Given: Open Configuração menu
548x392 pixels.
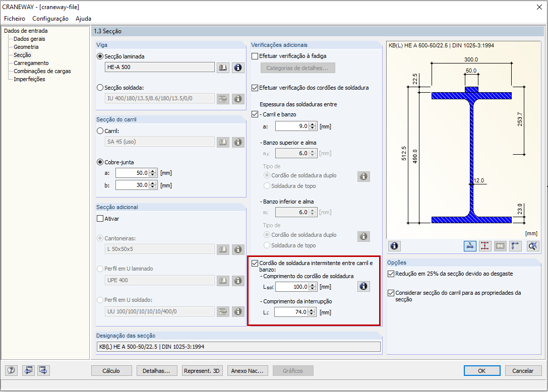Looking at the screenshot, I should (50, 19).
